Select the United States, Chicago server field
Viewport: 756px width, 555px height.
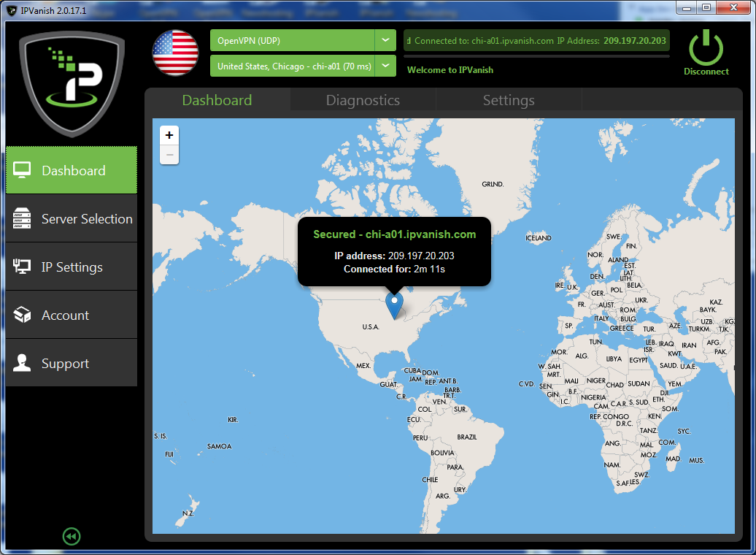(x=293, y=66)
